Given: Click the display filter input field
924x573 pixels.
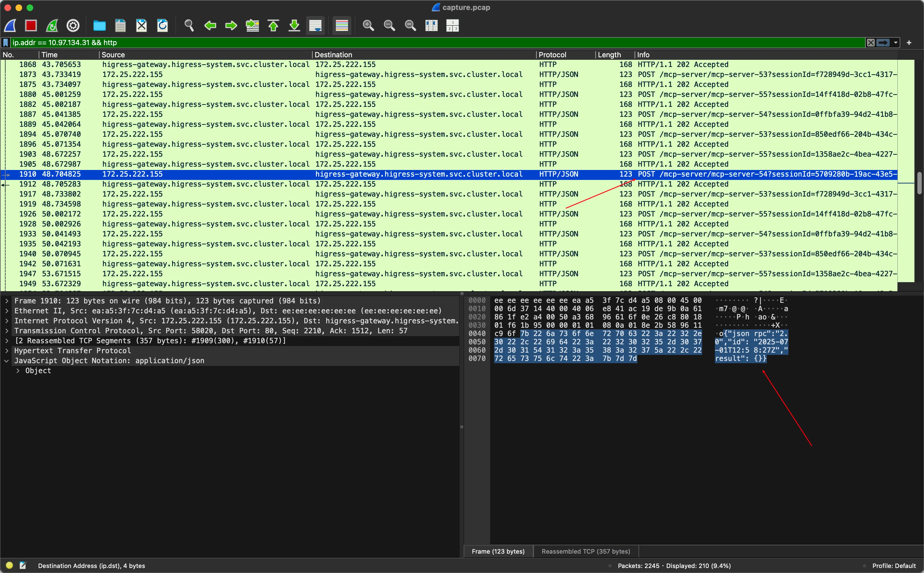Looking at the screenshot, I should [x=437, y=42].
